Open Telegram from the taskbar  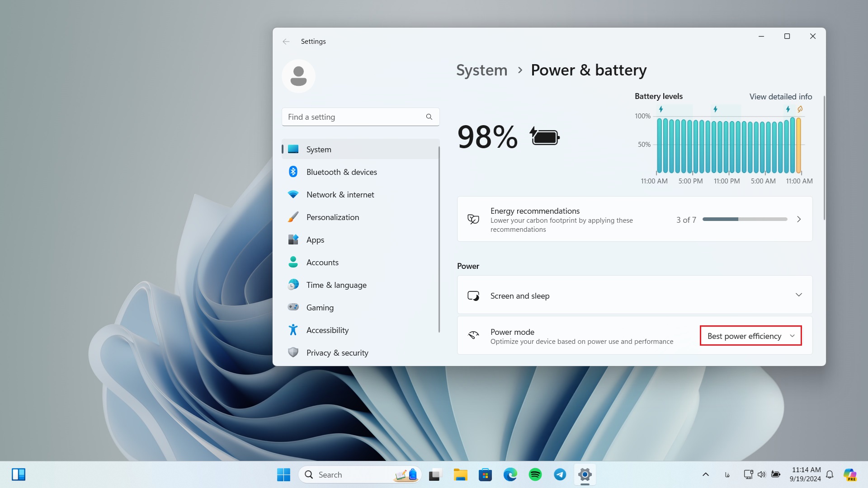560,474
